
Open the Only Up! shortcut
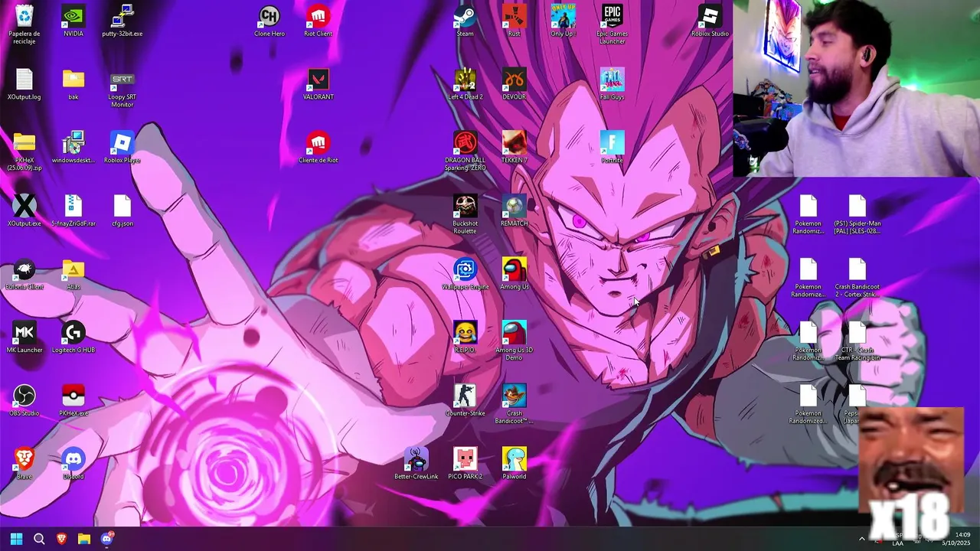pos(563,21)
